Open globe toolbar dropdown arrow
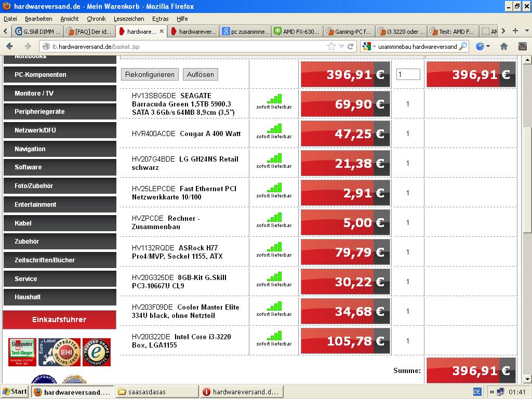The height and width of the screenshot is (399, 532). [x=488, y=46]
